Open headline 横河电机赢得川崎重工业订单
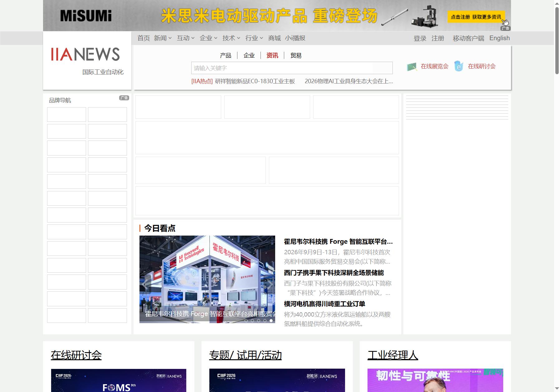560x392 pixels. [x=324, y=304]
